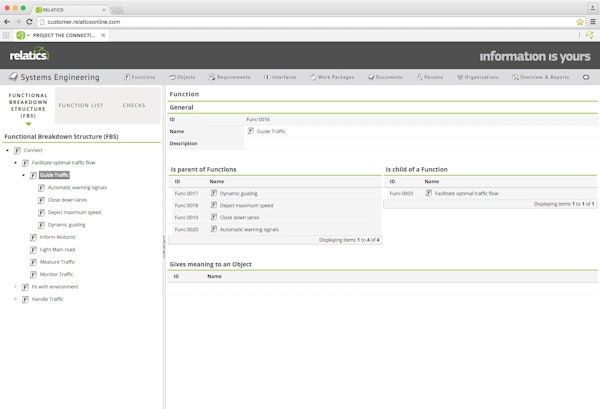Screen dimensions: 600x409
Task: Open the Work Packages menu
Action: pos(332,77)
